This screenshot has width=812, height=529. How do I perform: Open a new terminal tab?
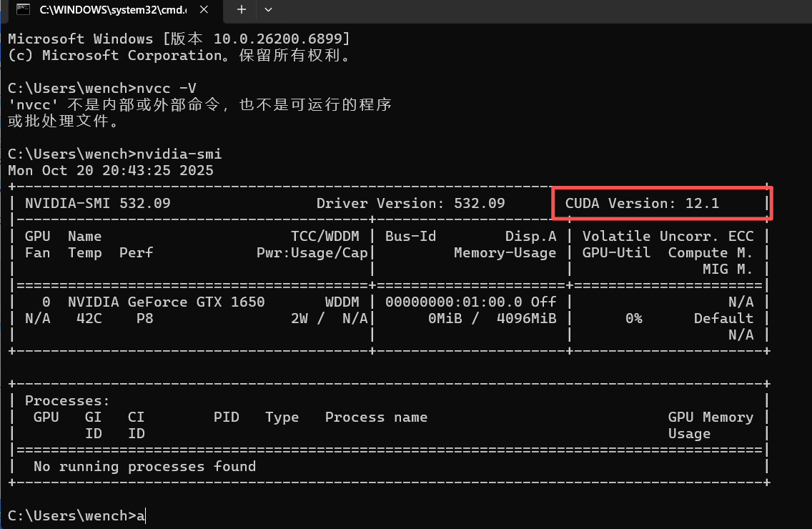pyautogui.click(x=242, y=10)
